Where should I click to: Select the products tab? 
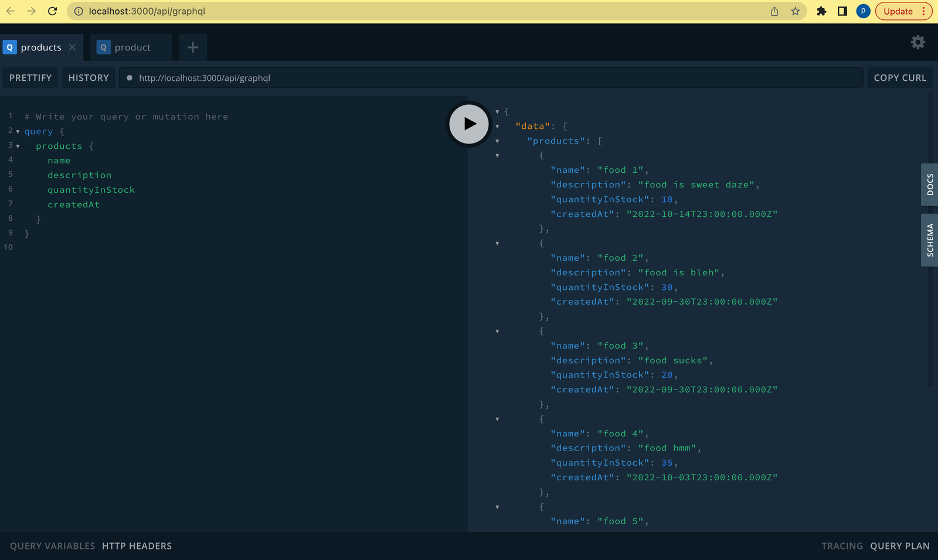(x=41, y=47)
